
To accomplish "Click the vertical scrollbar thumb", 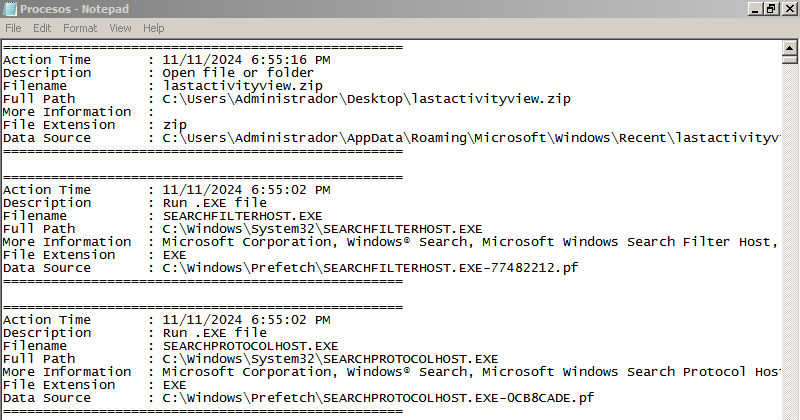I will 789,60.
